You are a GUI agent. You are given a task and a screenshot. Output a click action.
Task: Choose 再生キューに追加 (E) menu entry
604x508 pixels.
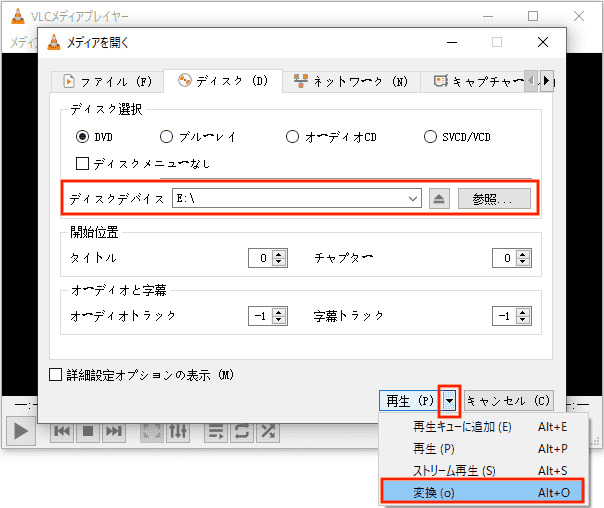pyautogui.click(x=484, y=427)
